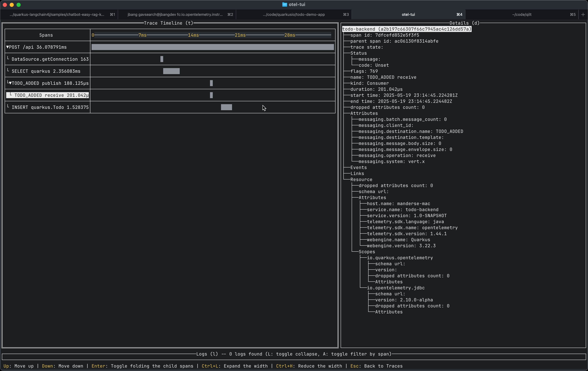Click the Logs panel header

(294, 354)
